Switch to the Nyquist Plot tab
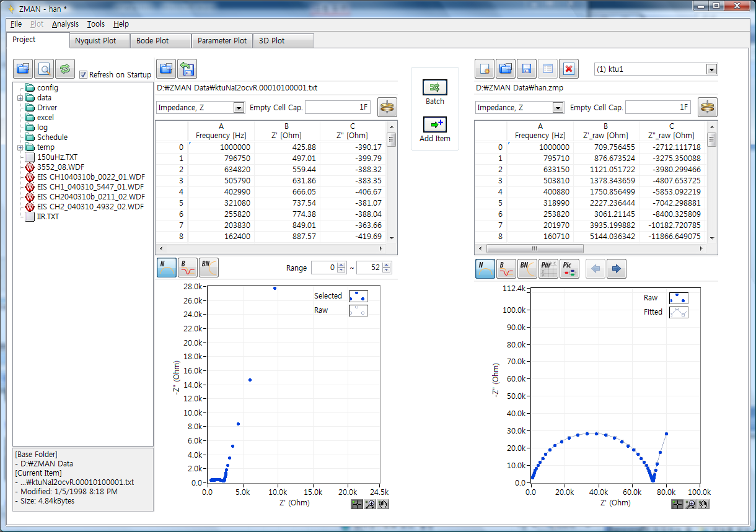The image size is (756, 532). click(95, 41)
